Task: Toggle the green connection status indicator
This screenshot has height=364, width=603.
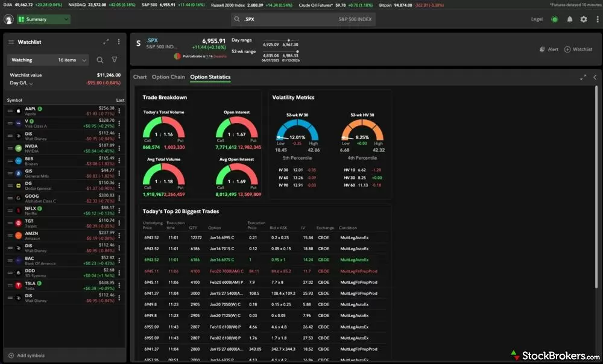Action: tap(555, 19)
